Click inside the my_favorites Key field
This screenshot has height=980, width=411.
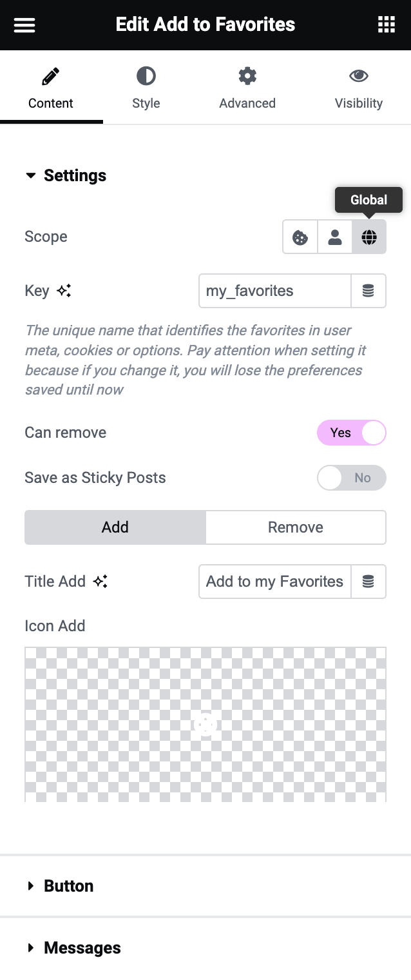pos(271,291)
